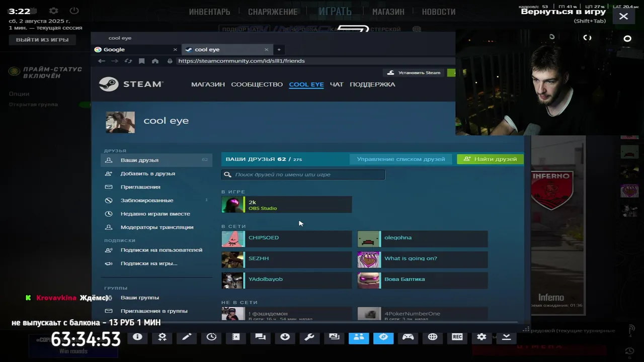Open friend YAdolbayob profile
Viewport: 644px width, 362px height.
click(x=286, y=281)
